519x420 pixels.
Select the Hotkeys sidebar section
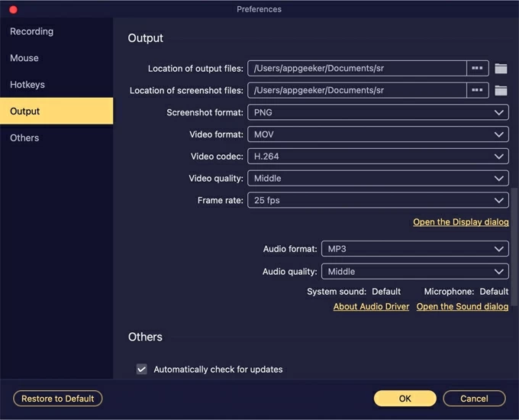[27, 85]
